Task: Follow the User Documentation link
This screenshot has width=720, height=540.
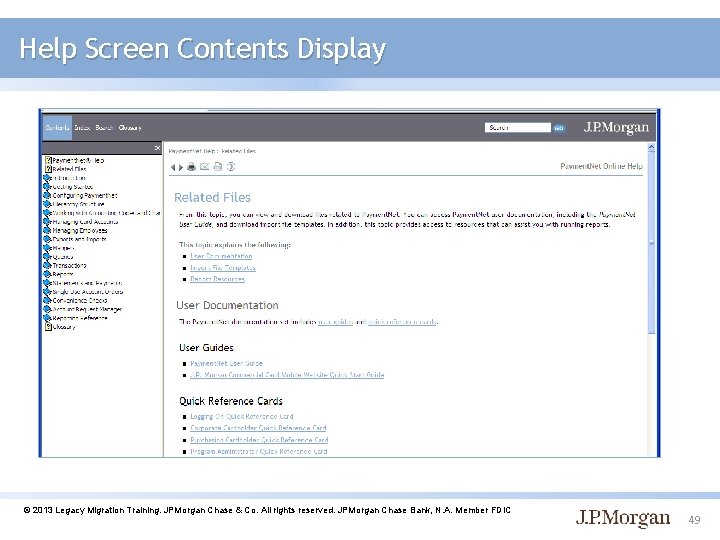Action: tap(221, 256)
